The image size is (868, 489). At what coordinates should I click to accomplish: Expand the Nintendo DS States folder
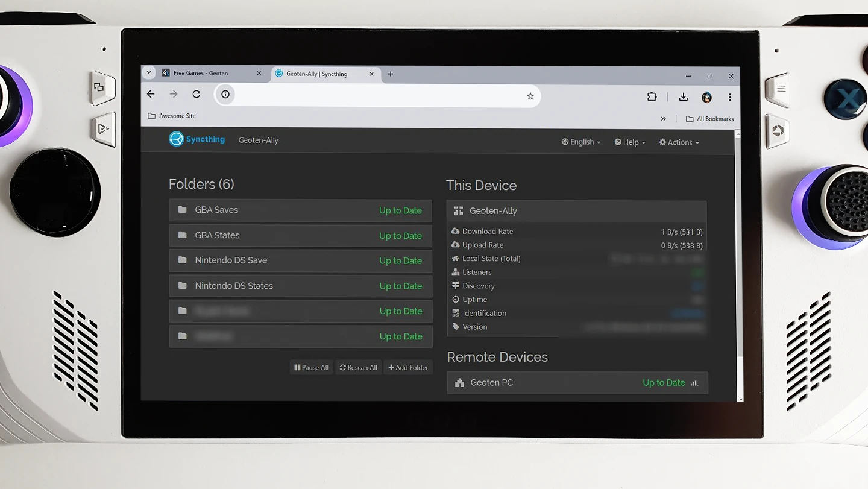300,286
